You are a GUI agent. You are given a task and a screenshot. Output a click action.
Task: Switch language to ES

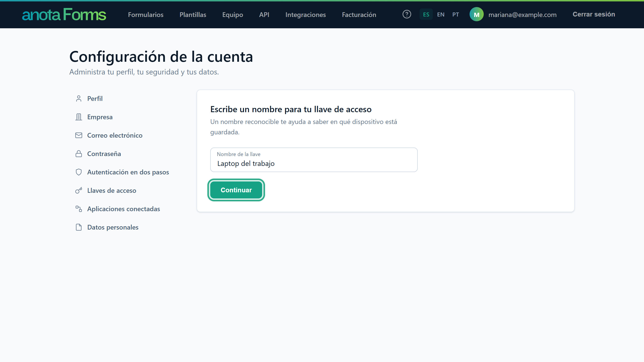(x=426, y=15)
